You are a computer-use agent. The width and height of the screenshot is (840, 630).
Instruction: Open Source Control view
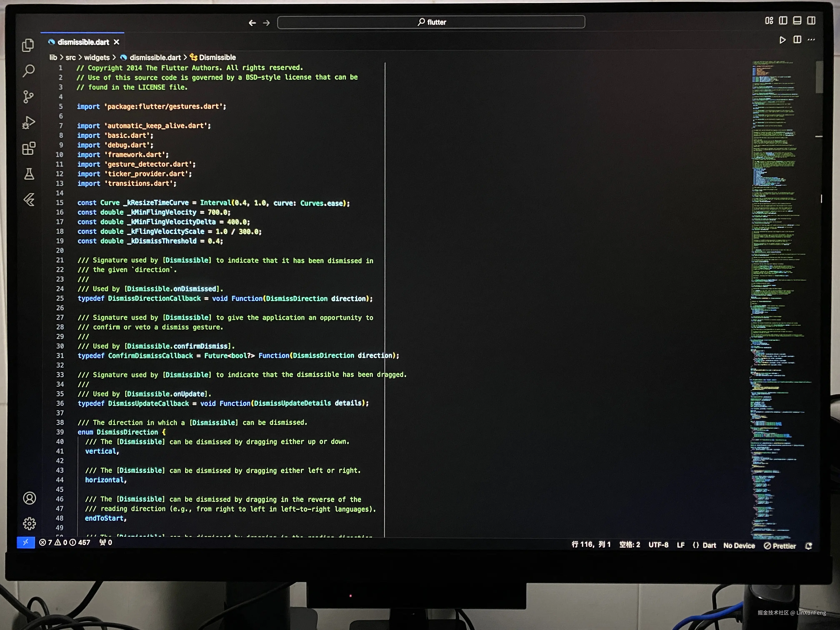tap(28, 96)
